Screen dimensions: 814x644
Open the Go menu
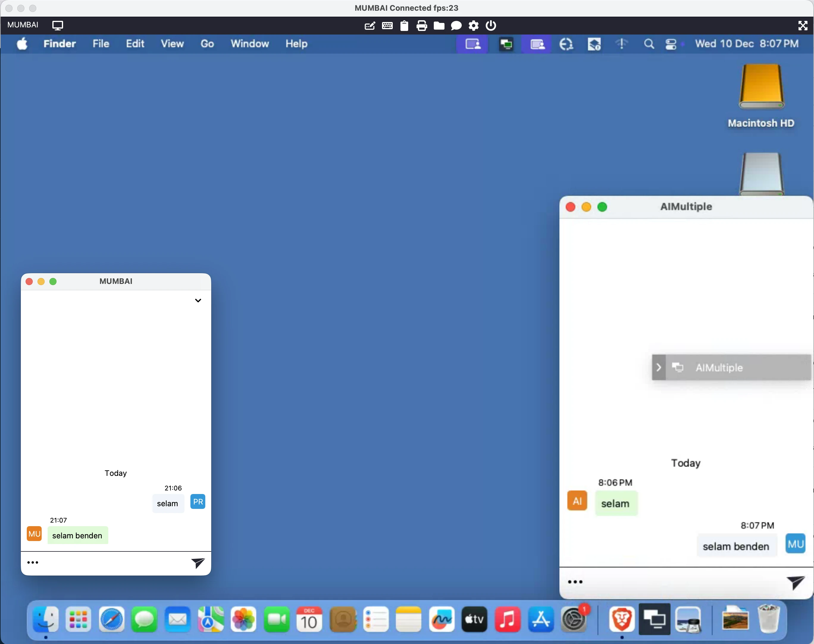click(207, 44)
